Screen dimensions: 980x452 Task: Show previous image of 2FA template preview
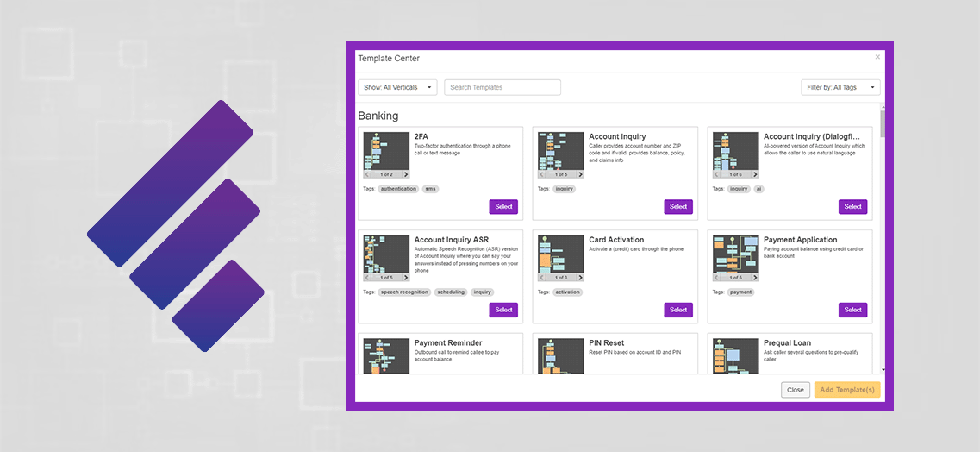(x=367, y=174)
